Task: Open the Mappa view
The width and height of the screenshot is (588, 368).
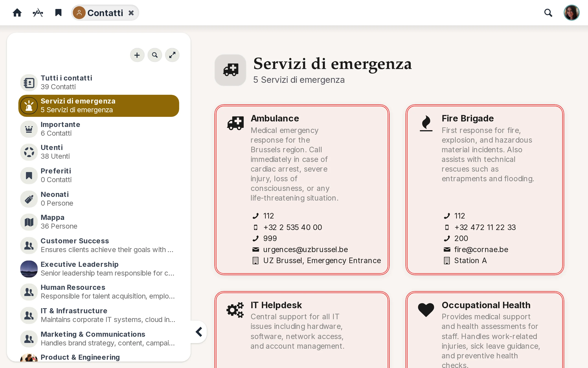Action: 99,222
